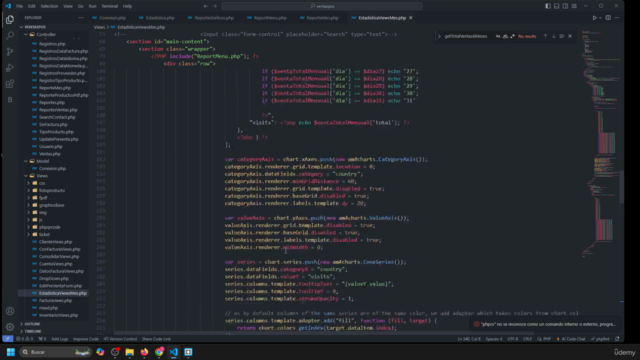Collapse the Views folder
This screenshot has width=640, height=360.
point(26,176)
